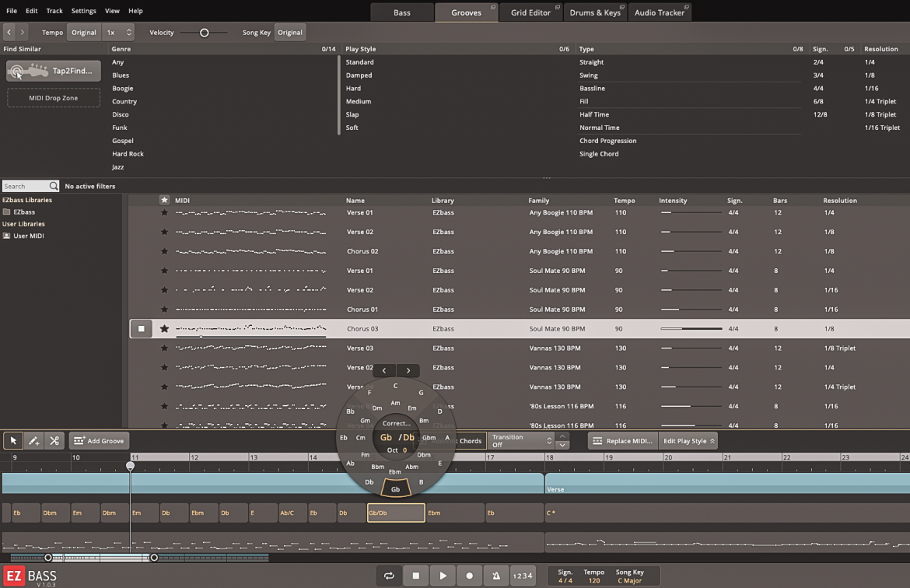Open the tempo multiplier 1x dropdown

118,33
